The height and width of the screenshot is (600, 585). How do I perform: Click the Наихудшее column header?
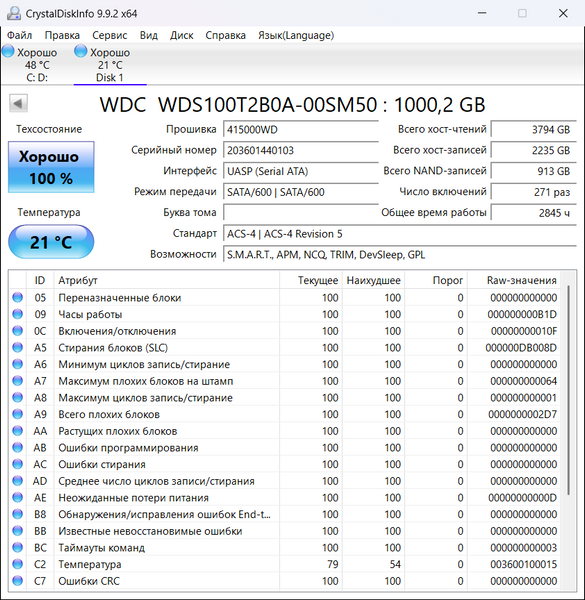click(373, 280)
